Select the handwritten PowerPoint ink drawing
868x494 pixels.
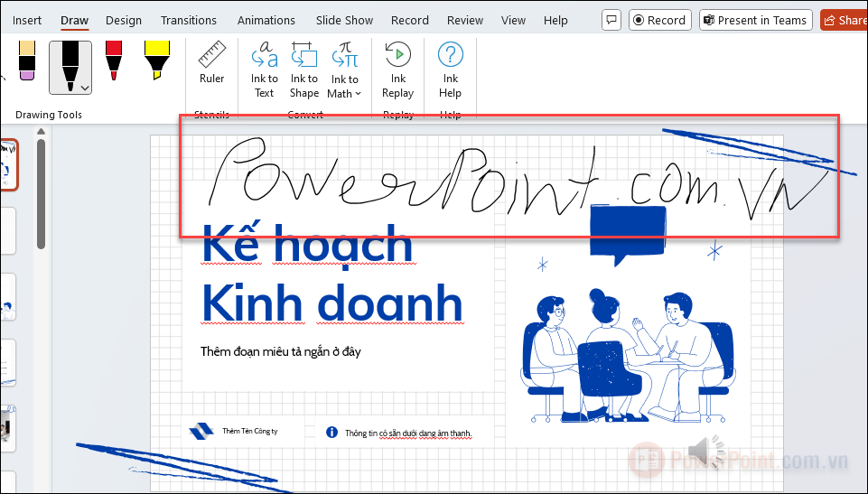click(520, 180)
